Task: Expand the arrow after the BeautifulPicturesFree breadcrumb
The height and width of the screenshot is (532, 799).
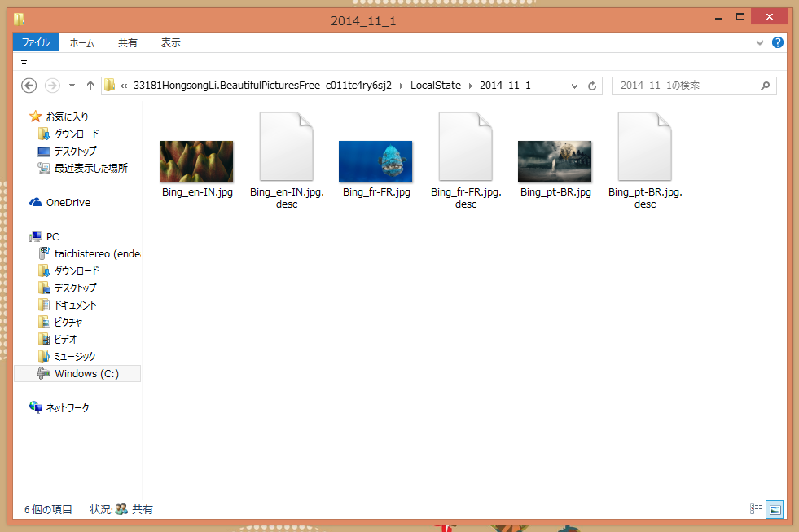Action: [401, 86]
